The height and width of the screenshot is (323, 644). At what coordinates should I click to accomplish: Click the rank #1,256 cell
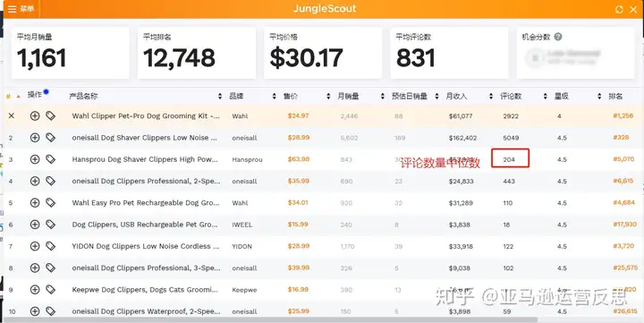coord(623,116)
